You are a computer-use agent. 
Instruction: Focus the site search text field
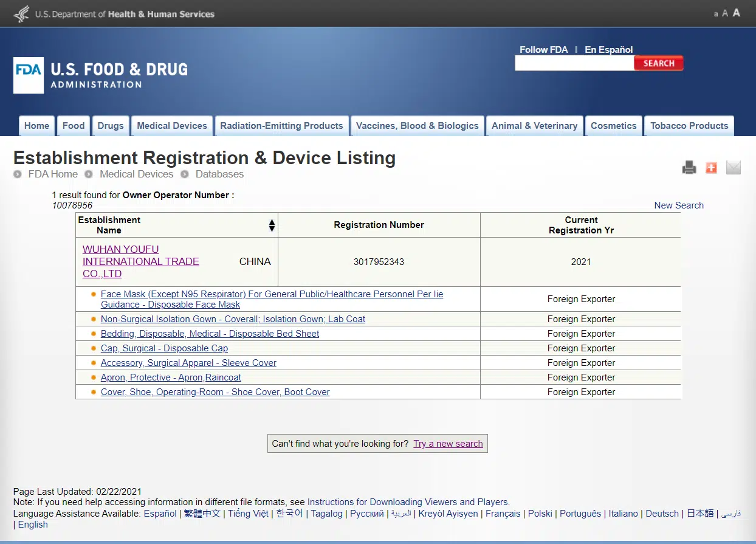[574, 63]
